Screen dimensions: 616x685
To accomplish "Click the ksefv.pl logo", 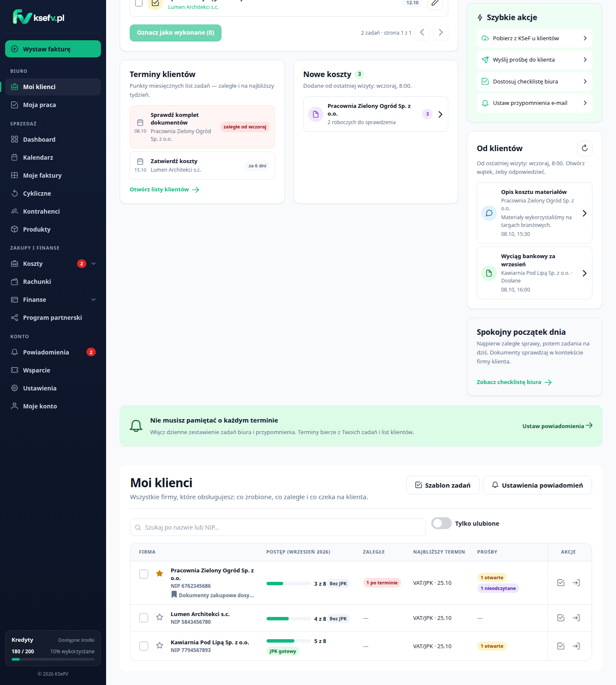I will coord(38,17).
